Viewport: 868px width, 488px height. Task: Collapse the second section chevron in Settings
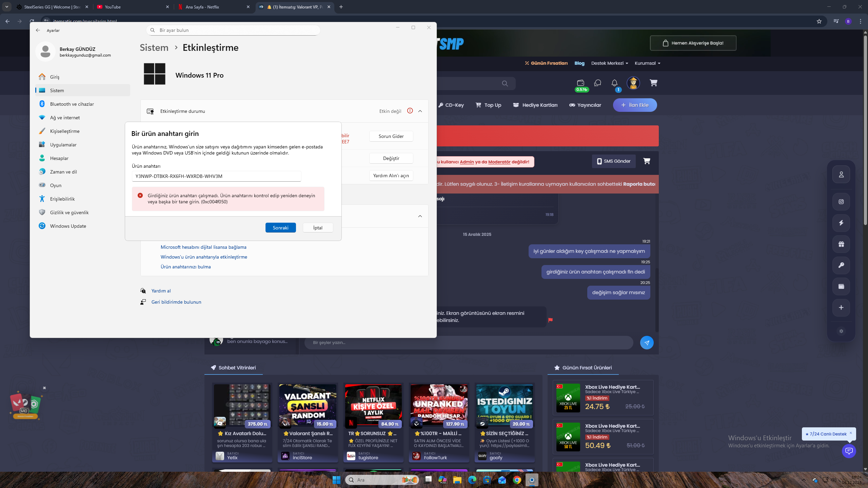click(420, 216)
